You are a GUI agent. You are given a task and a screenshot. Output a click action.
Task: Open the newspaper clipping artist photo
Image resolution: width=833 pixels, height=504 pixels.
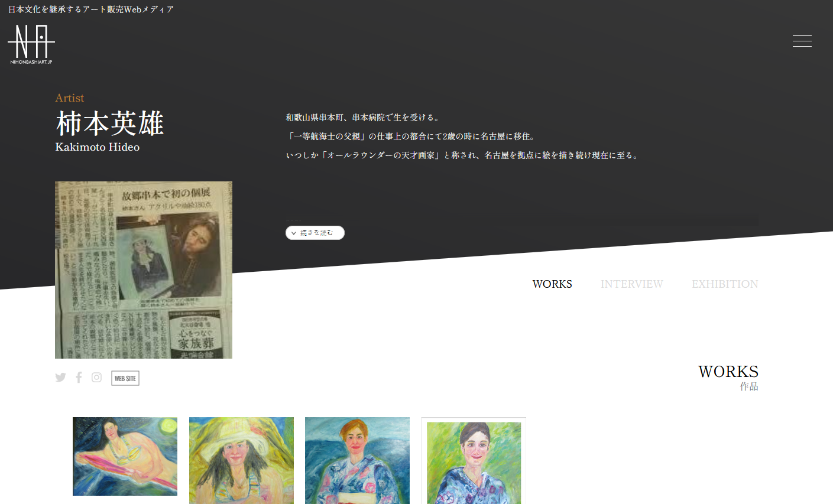pos(144,270)
